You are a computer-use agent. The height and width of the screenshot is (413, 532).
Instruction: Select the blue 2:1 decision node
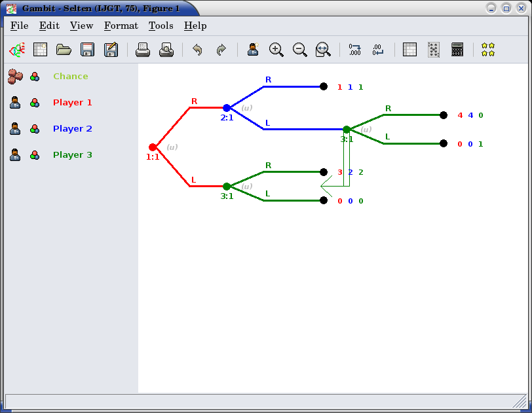tap(227, 108)
